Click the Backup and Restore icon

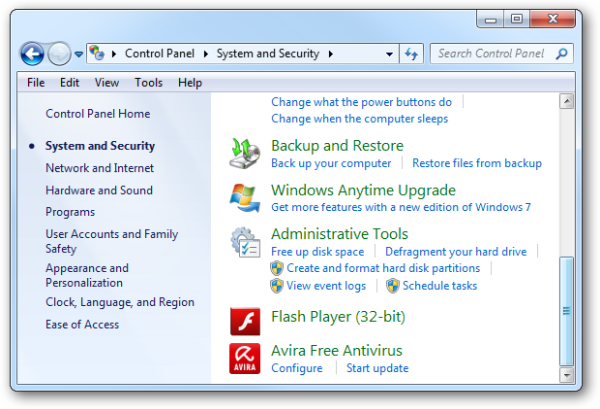click(246, 153)
